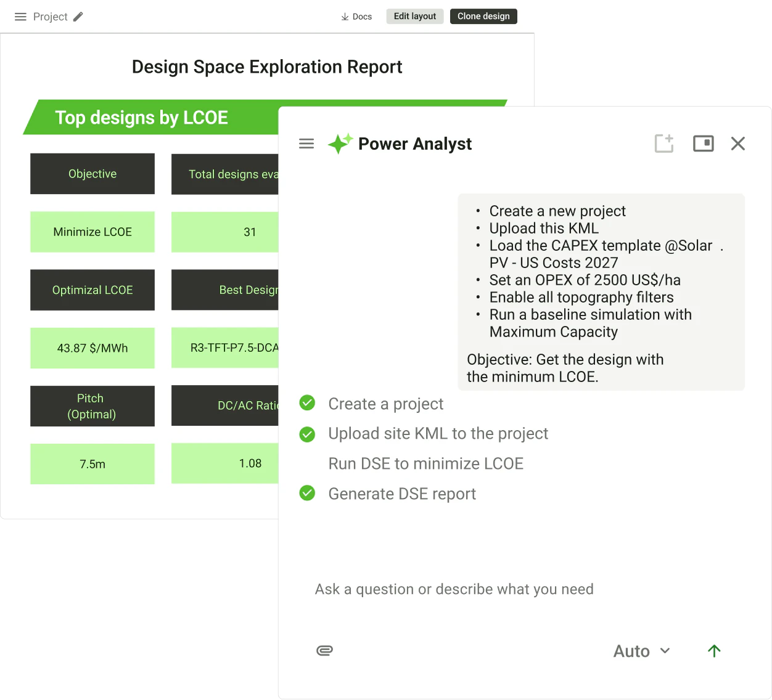Viewport: 772px width, 700px height.
Task: Click the Project title text
Action: click(x=51, y=17)
